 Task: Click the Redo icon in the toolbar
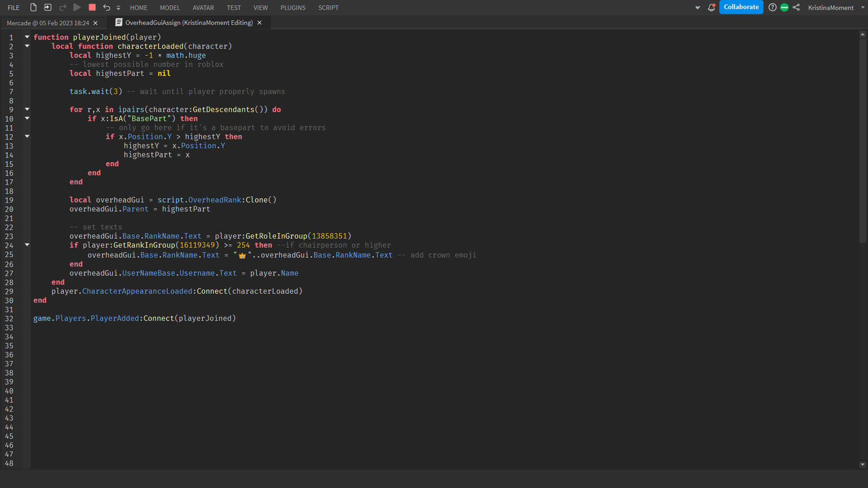pos(62,7)
